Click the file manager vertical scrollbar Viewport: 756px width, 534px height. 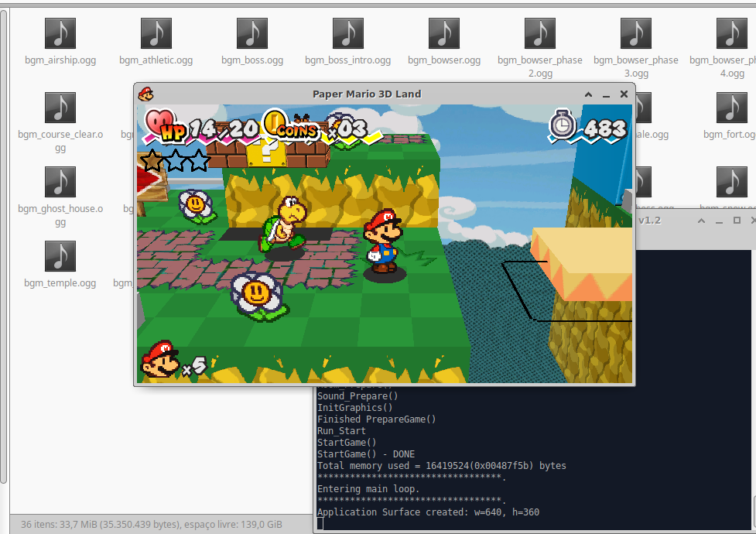(x=3, y=246)
